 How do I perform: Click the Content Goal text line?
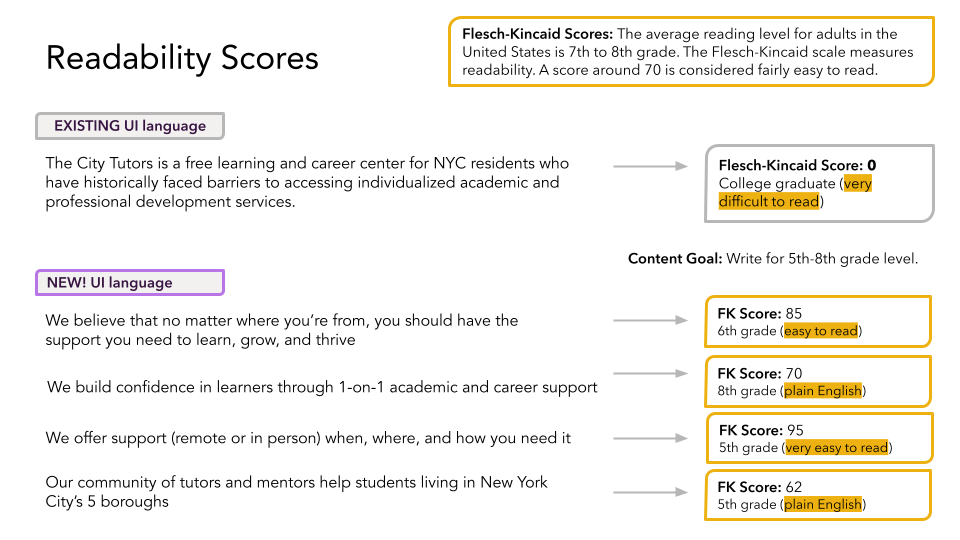point(773,258)
